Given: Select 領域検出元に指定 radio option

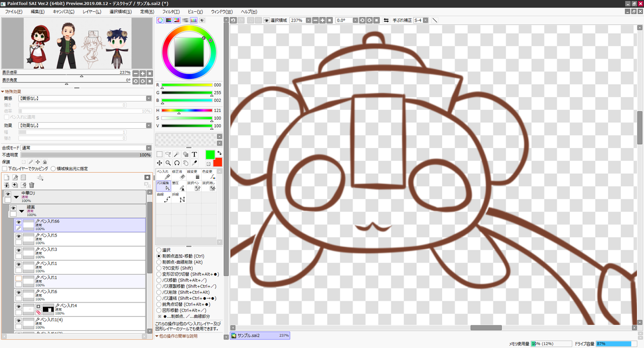Looking at the screenshot, I should (x=53, y=168).
